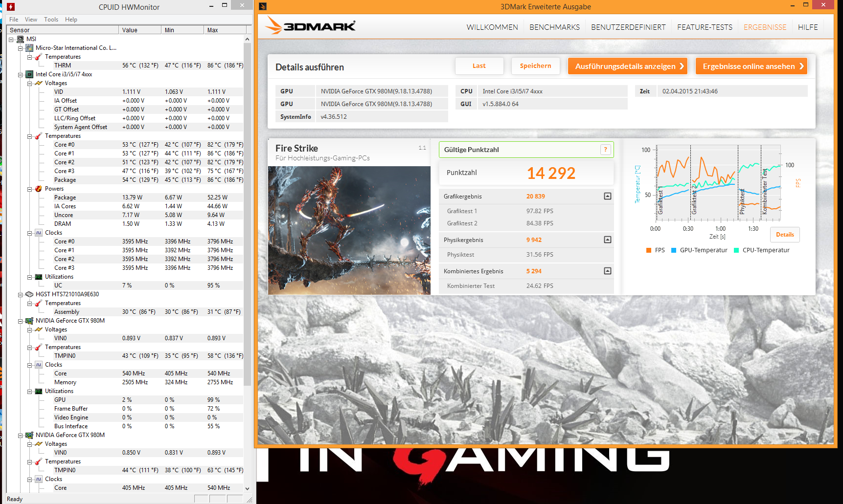The image size is (843, 504).
Task: Collapse Intel Core Utilizations group
Action: tap(30, 277)
